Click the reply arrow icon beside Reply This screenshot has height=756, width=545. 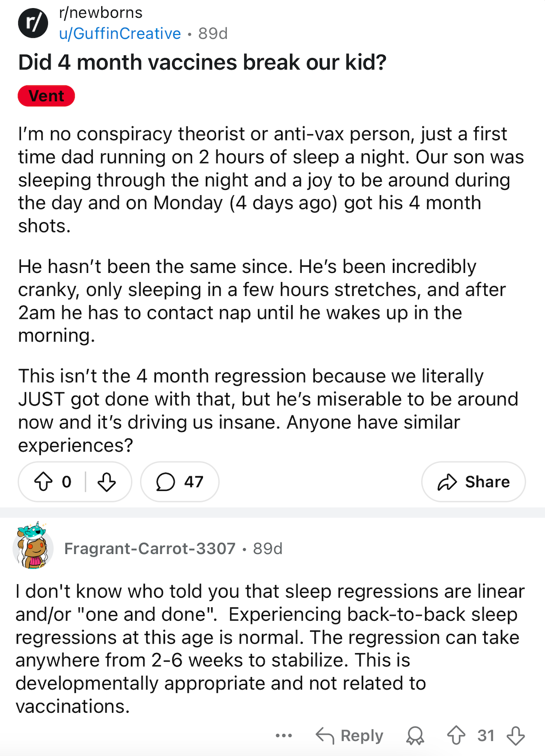(325, 735)
